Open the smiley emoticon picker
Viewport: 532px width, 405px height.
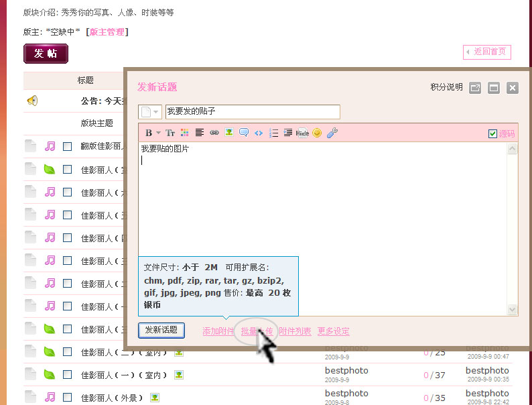click(317, 133)
